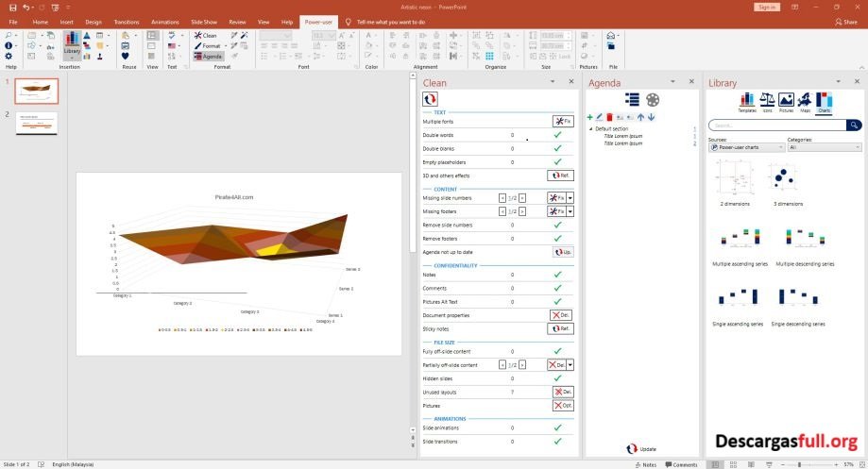
Task: Click the move up arrow in Agenda pane
Action: (x=640, y=117)
